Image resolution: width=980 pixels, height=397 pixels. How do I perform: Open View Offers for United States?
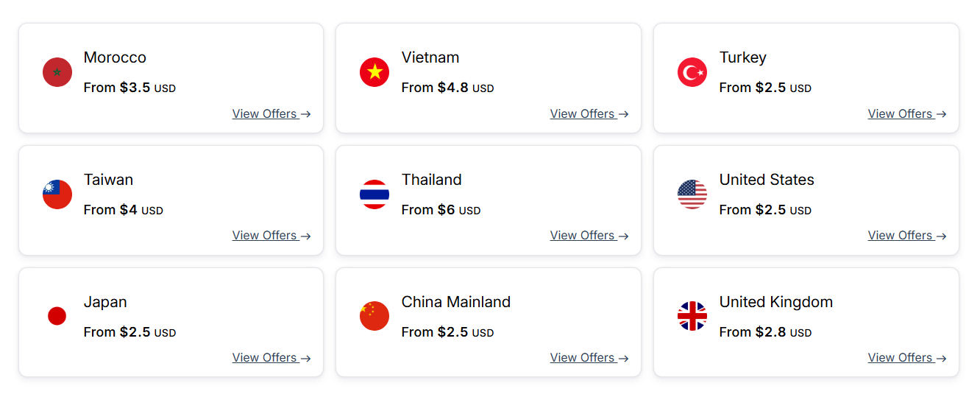(907, 236)
